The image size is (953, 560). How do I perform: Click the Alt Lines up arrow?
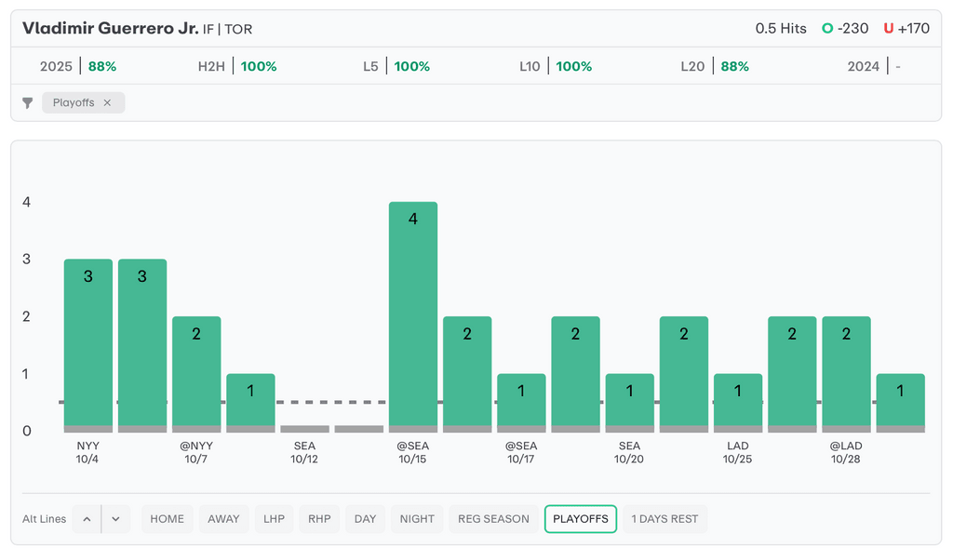point(87,519)
